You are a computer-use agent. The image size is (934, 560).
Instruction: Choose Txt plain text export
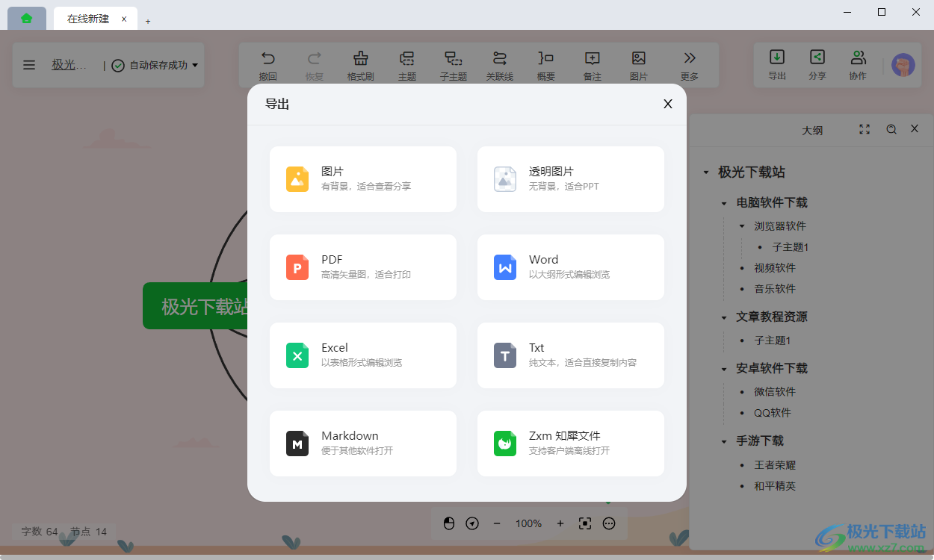coord(571,355)
